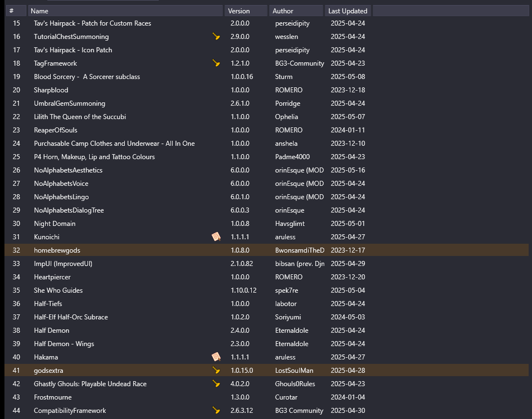532x419 pixels.
Task: Click author Ghouls0Rules in Ghastly Ghouls row
Action: [x=295, y=384]
